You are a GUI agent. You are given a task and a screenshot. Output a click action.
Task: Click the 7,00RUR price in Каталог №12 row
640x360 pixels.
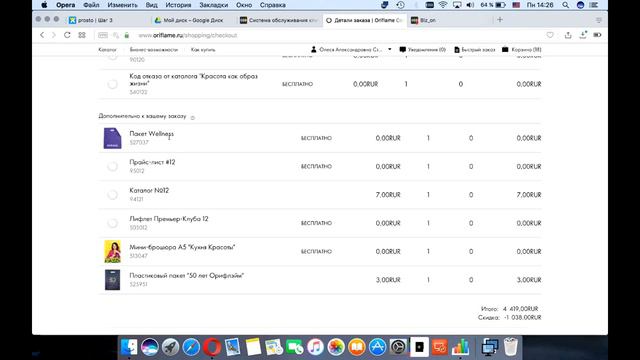pyautogui.click(x=388, y=195)
